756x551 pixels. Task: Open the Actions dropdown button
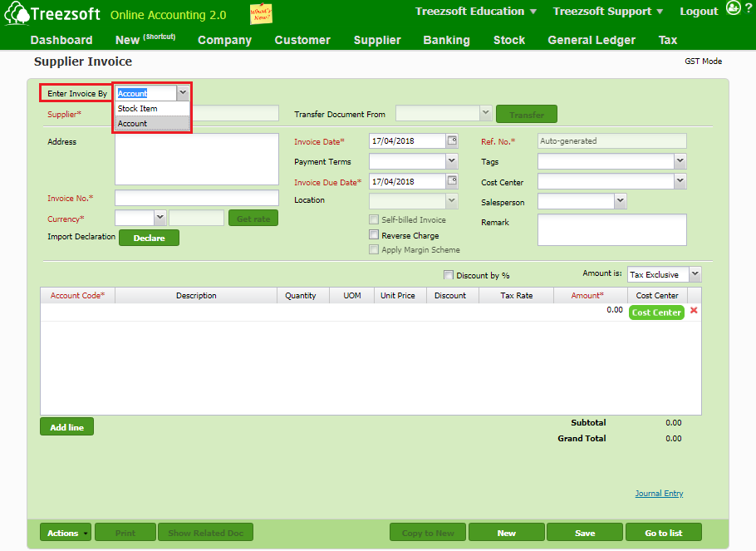pyautogui.click(x=66, y=533)
